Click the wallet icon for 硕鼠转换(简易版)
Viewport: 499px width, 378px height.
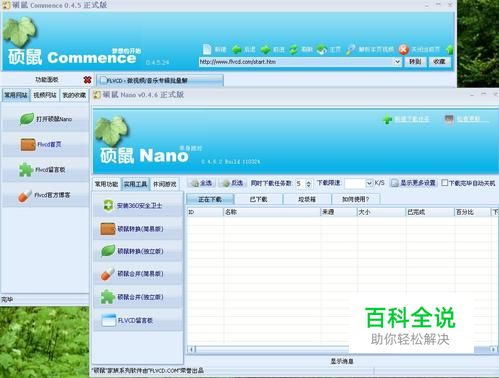point(108,229)
